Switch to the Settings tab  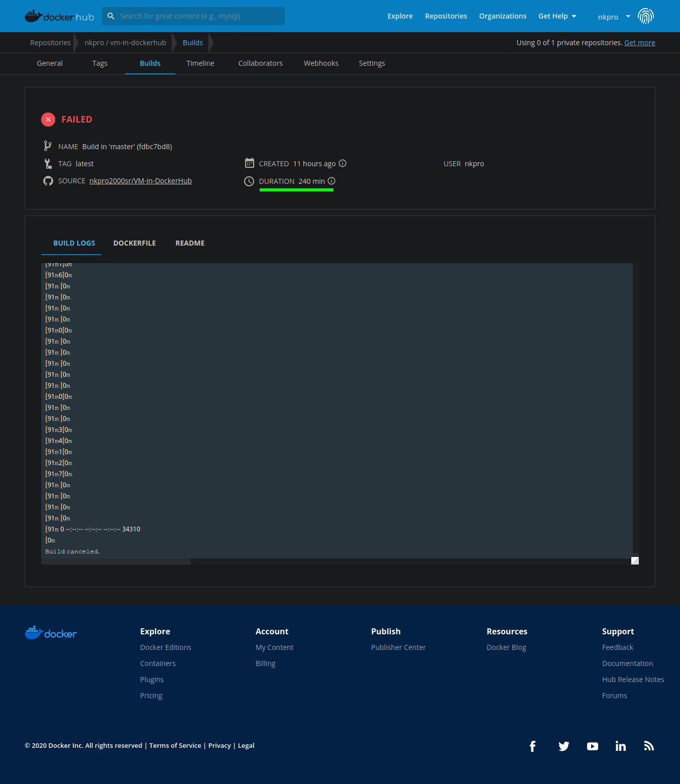click(x=372, y=63)
